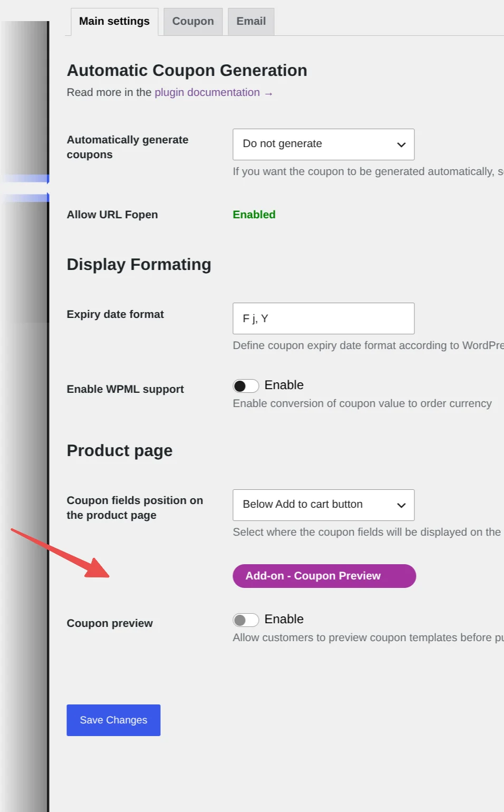Click the Allow URL Fopen label
The width and height of the screenshot is (504, 812).
pos(112,215)
